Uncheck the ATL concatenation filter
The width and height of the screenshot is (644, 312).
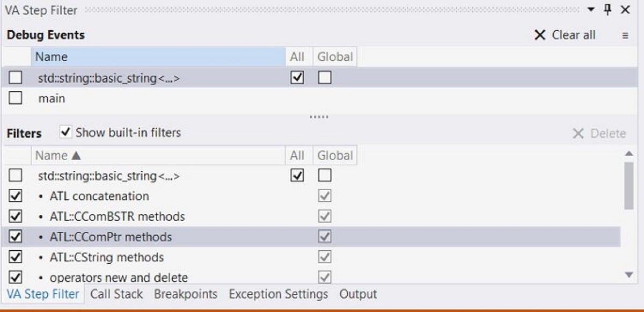[x=16, y=196]
